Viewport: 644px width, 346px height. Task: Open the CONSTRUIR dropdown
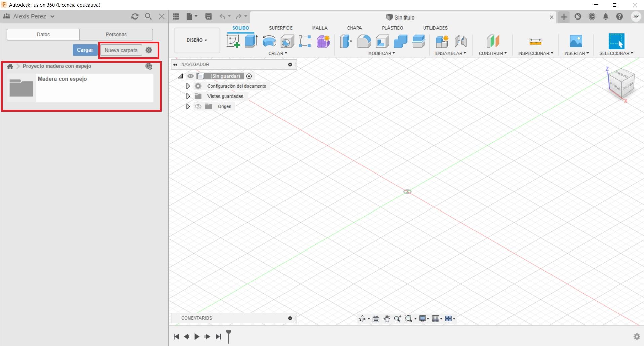493,53
